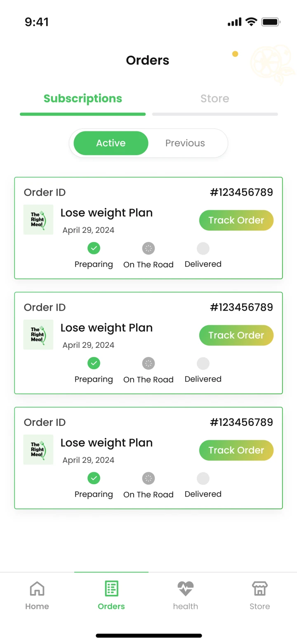This screenshot has width=297, height=644.
Task: Tap the Store shop icon
Action: pos(260,589)
